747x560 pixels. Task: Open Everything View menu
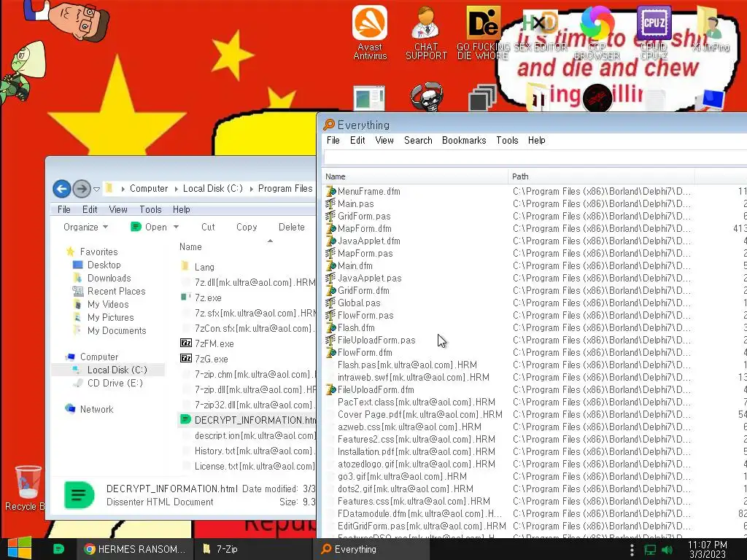coord(384,141)
